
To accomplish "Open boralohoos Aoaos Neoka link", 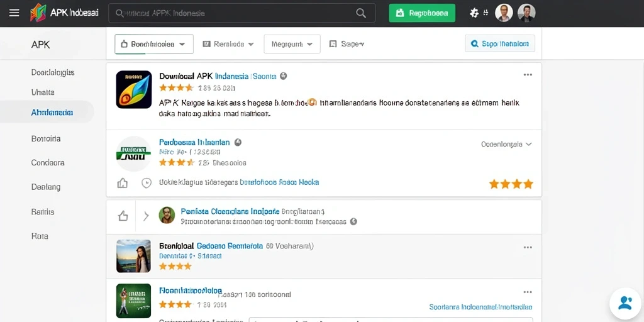I will pyautogui.click(x=279, y=182).
